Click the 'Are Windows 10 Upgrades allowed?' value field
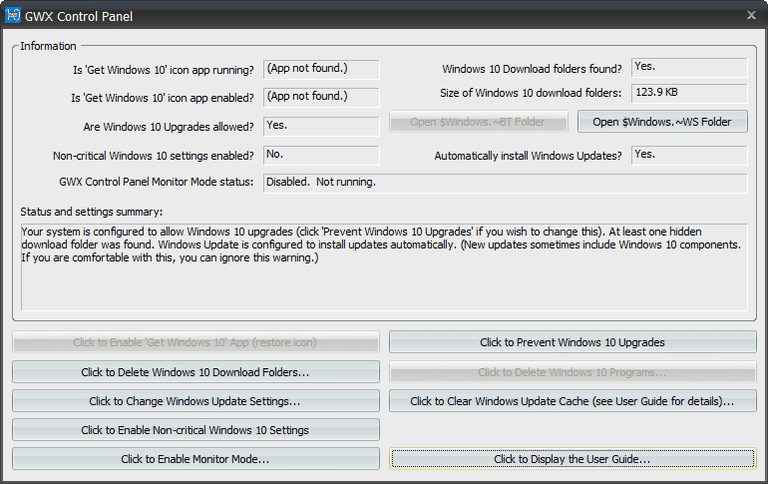The image size is (768, 484). point(321,126)
